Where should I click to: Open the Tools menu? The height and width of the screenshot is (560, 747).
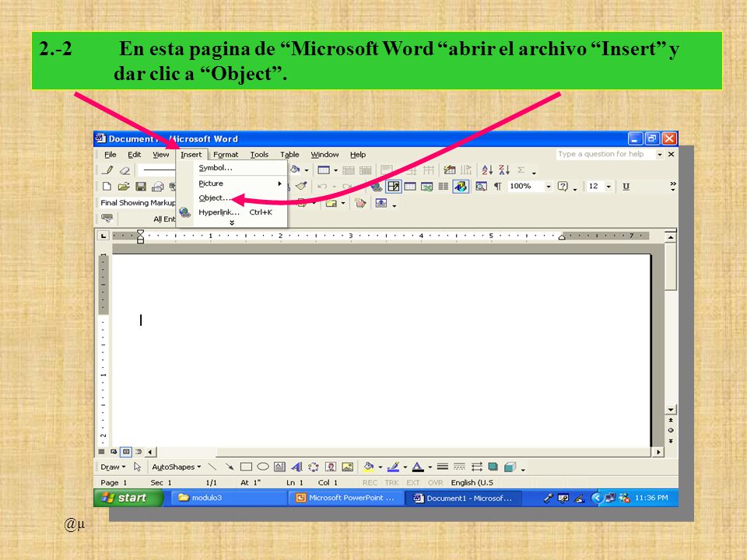point(259,155)
